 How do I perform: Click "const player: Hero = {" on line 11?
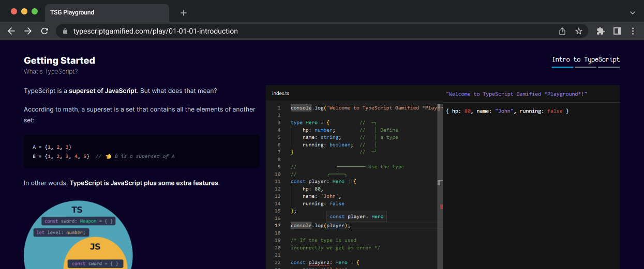(x=323, y=182)
